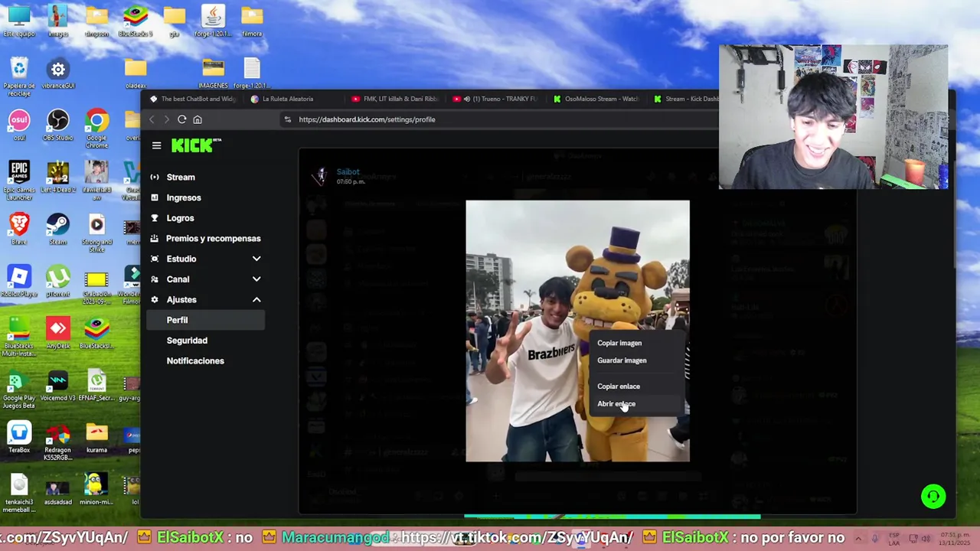Launch Google Chrome from desktop
Screen dimensions: 980x551
[96, 129]
